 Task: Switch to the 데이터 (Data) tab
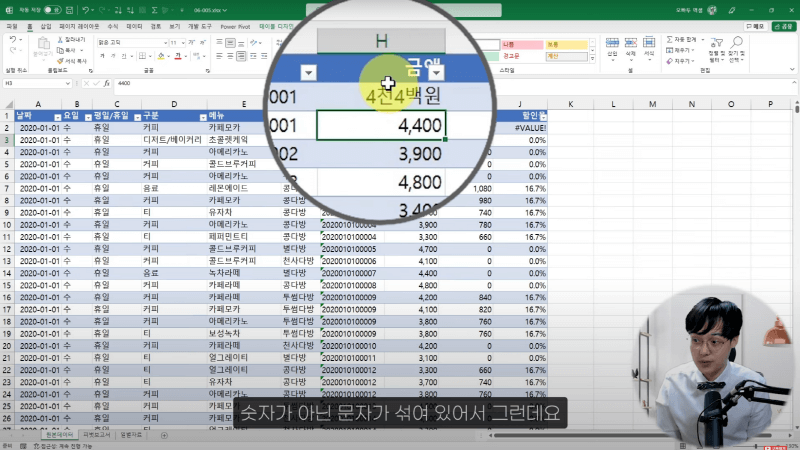[x=134, y=27]
